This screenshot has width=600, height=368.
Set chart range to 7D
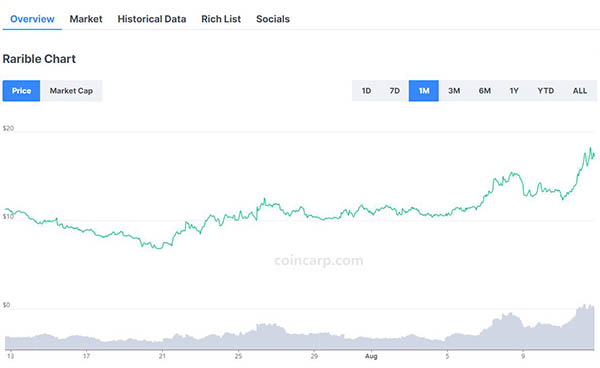point(395,91)
